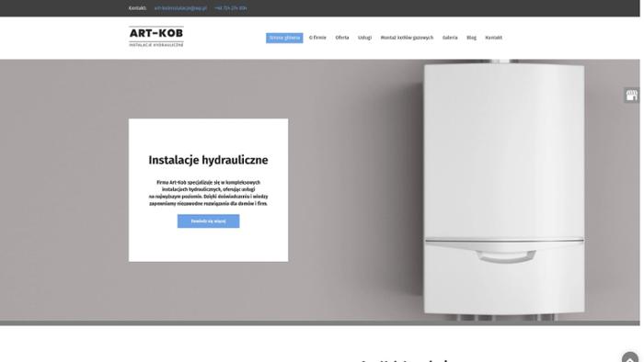
Task: Open Montaż kotłów gazowych page
Action: [407, 38]
